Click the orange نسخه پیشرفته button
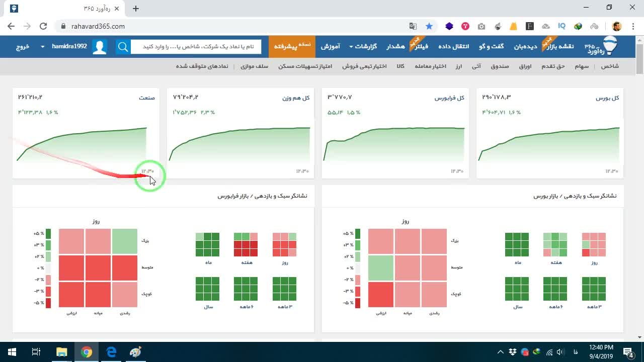Screen dimensions: 644x362 pyautogui.click(x=292, y=46)
